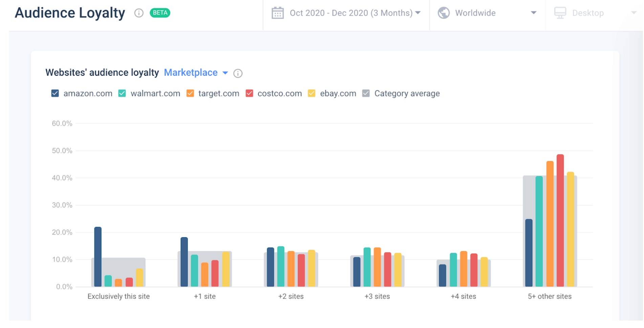Click the desktop monitor icon
Viewport: 644px width, 328px height.
click(x=560, y=13)
